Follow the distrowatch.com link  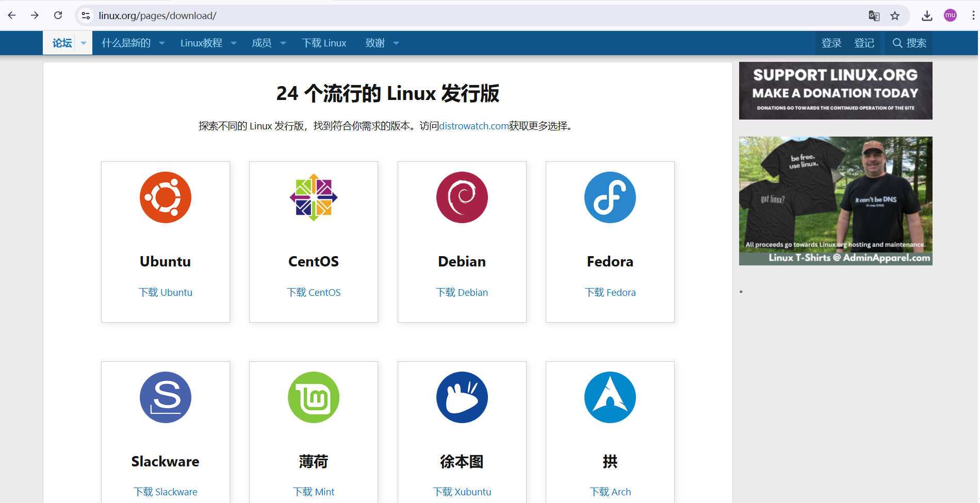(x=474, y=126)
